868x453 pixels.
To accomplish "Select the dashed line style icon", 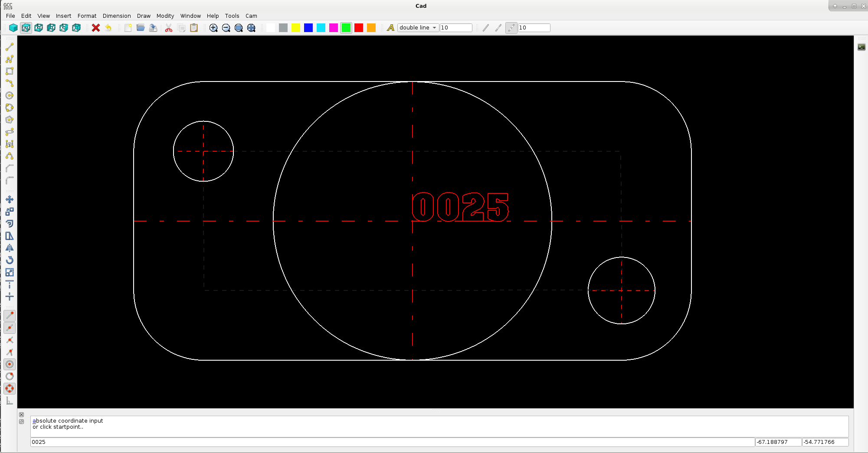I will click(x=498, y=28).
